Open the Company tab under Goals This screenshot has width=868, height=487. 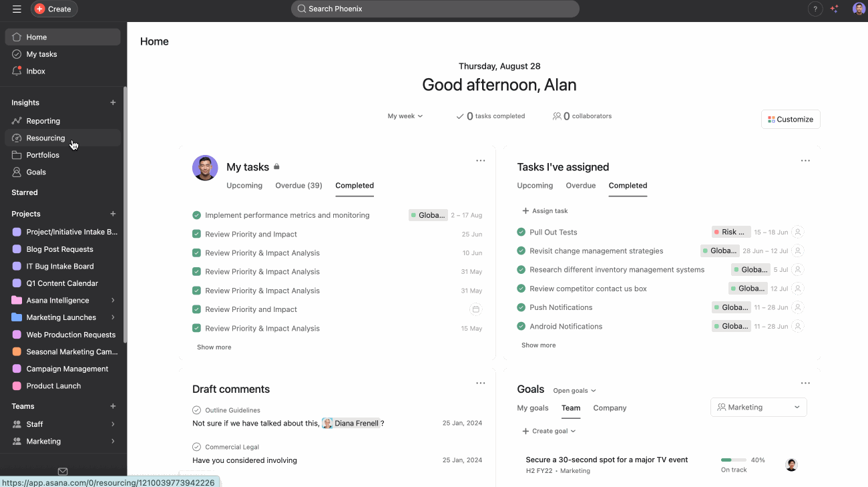[x=609, y=408]
